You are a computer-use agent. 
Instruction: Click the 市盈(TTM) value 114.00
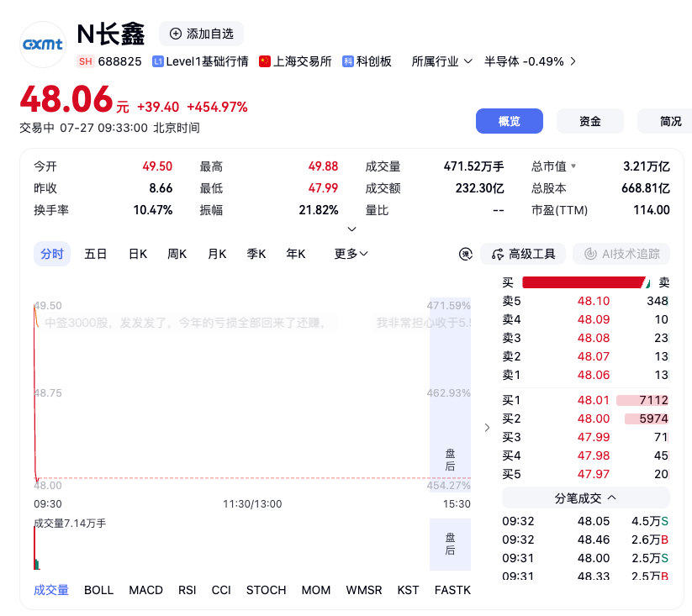(x=652, y=210)
